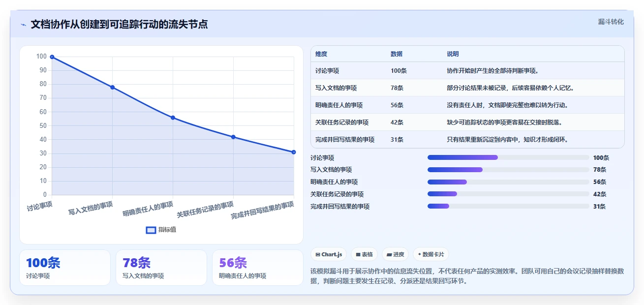
Task: Click the 表格 tag
Action: click(x=364, y=254)
